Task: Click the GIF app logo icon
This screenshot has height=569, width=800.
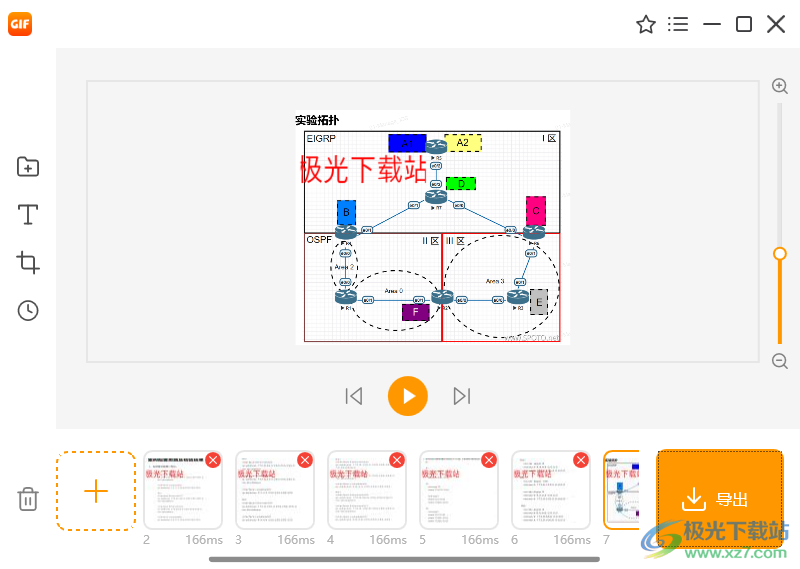Action: pos(20,24)
